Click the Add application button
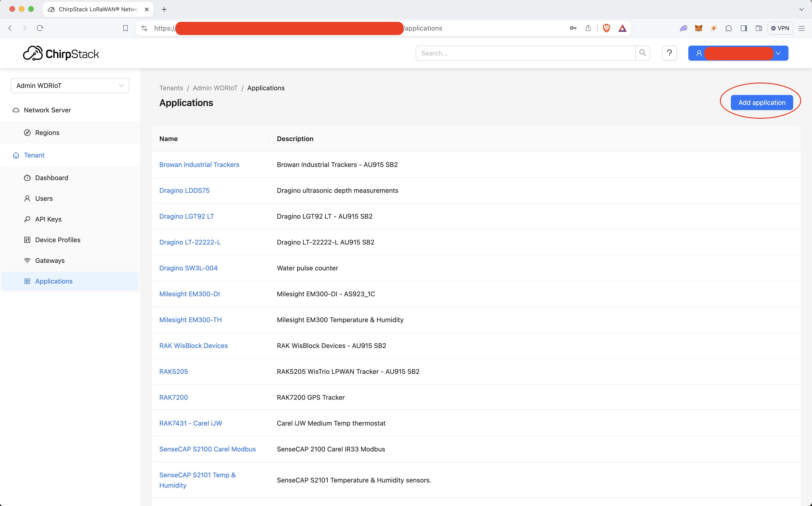The height and width of the screenshot is (506, 812). [x=761, y=103]
